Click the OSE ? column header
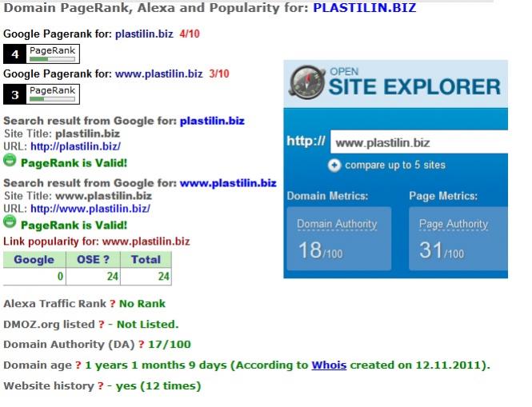This screenshot has height=407, width=532. point(93,260)
